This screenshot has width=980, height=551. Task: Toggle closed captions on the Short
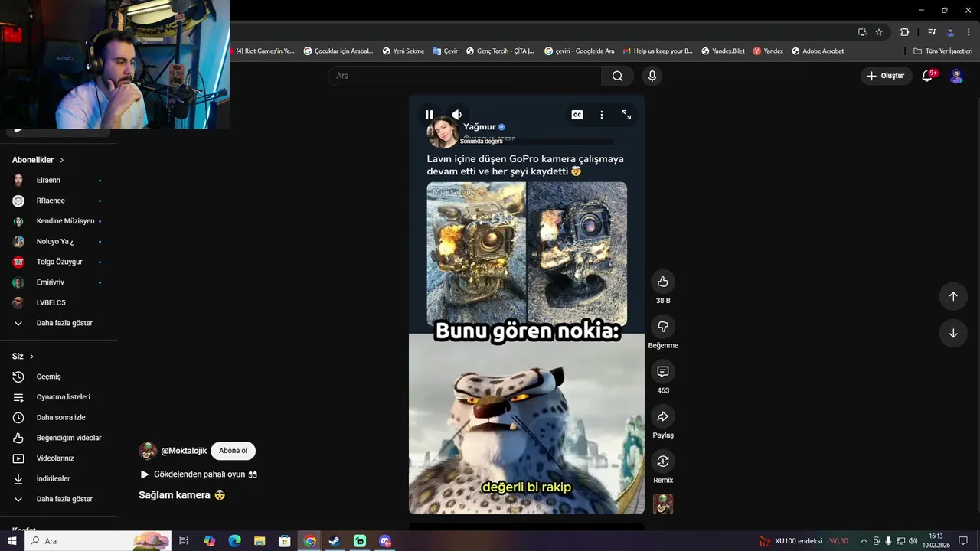click(577, 115)
